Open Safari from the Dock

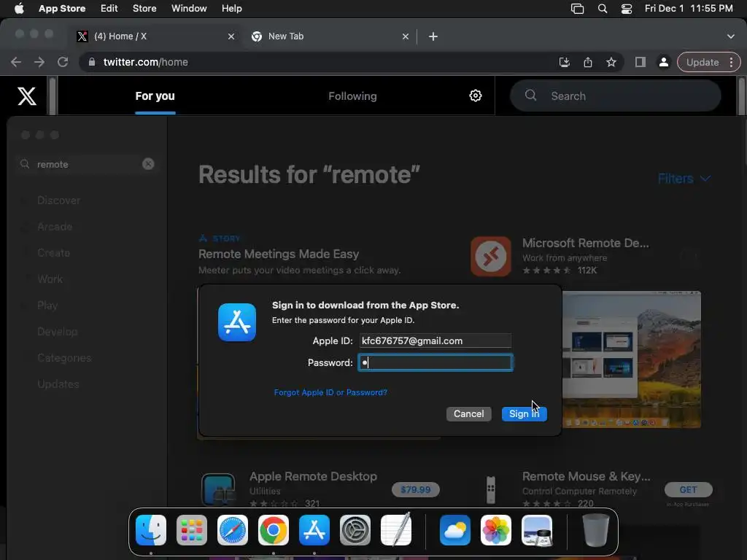(x=233, y=530)
